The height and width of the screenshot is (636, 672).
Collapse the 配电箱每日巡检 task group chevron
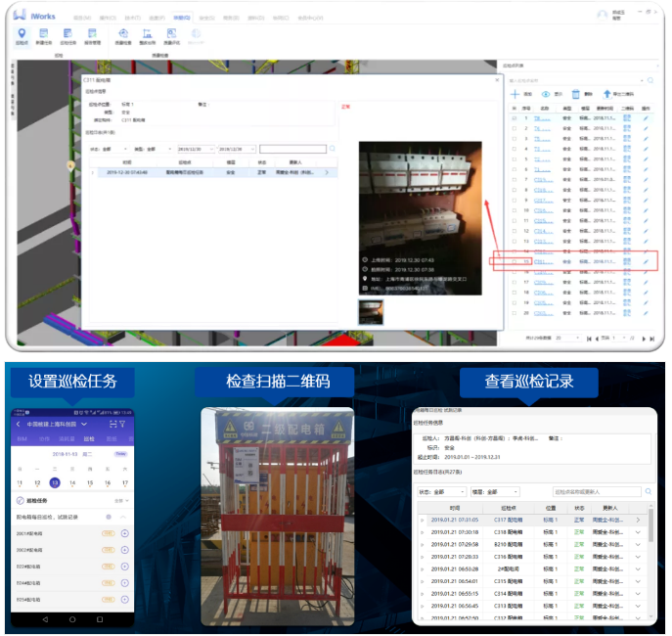coord(123,518)
